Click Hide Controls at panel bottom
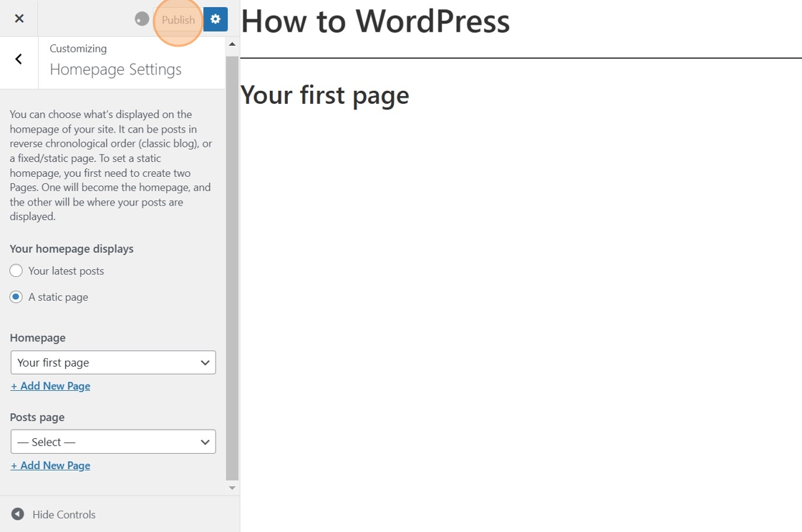The height and width of the screenshot is (532, 802). [x=54, y=514]
